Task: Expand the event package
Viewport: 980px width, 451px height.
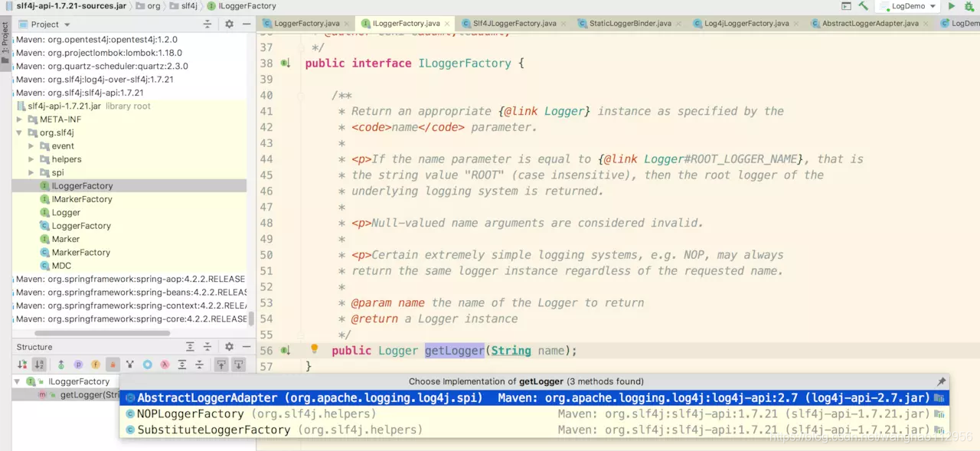Action: 31,146
